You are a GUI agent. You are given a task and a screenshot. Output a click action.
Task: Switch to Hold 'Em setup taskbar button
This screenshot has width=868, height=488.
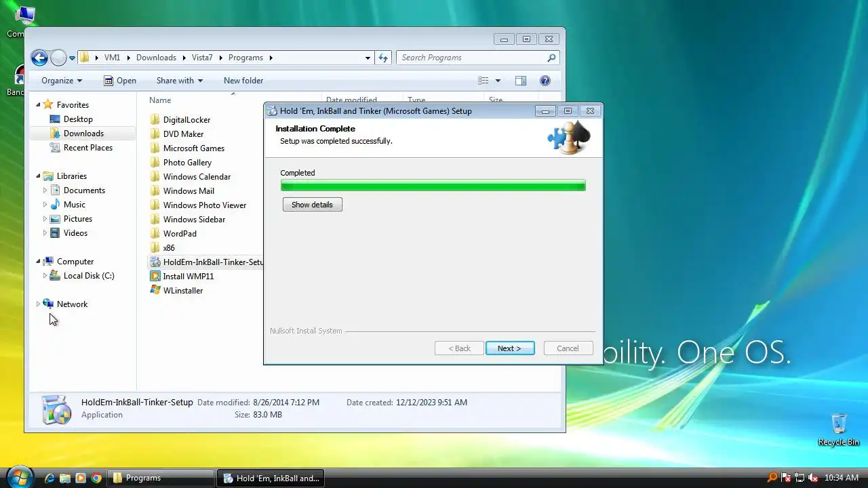tap(271, 478)
